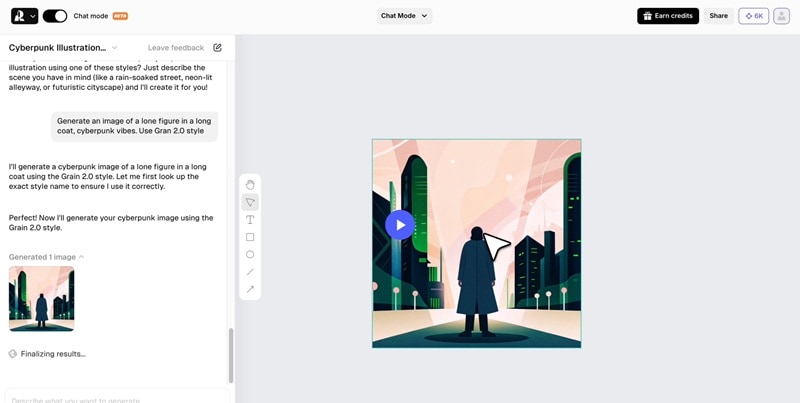Start a new chat with edit icon
Viewport: 800px width, 403px height.
(217, 47)
